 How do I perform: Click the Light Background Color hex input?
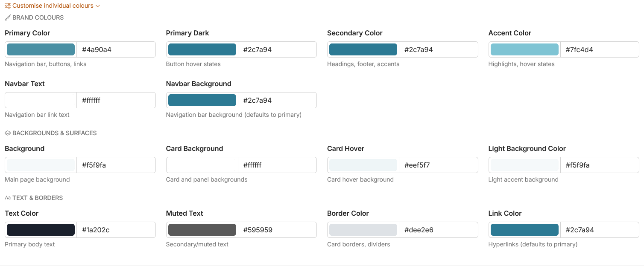coord(599,165)
